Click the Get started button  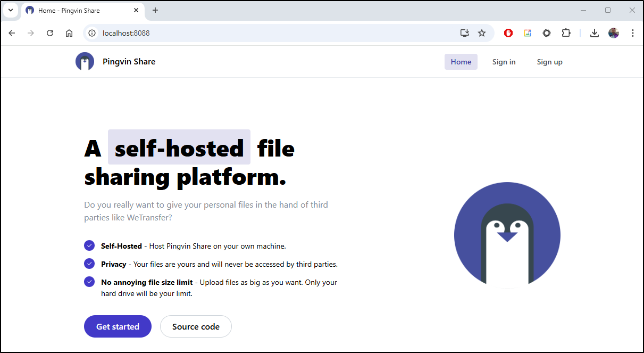coord(118,326)
